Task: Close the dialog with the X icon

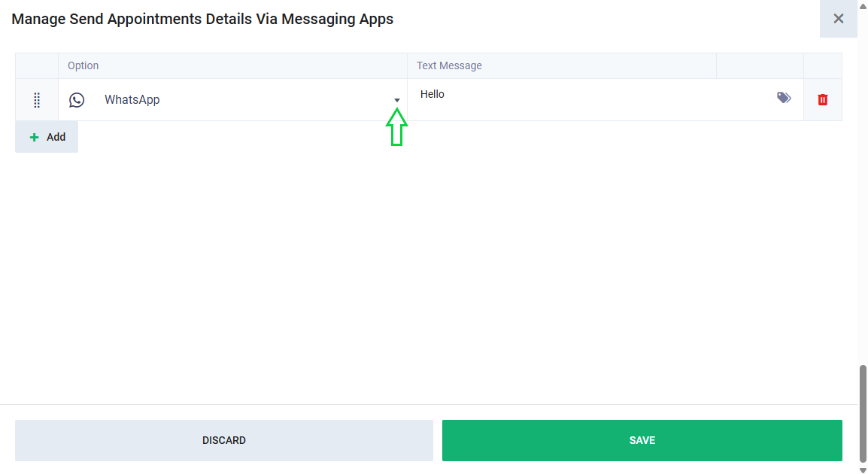Action: click(839, 19)
